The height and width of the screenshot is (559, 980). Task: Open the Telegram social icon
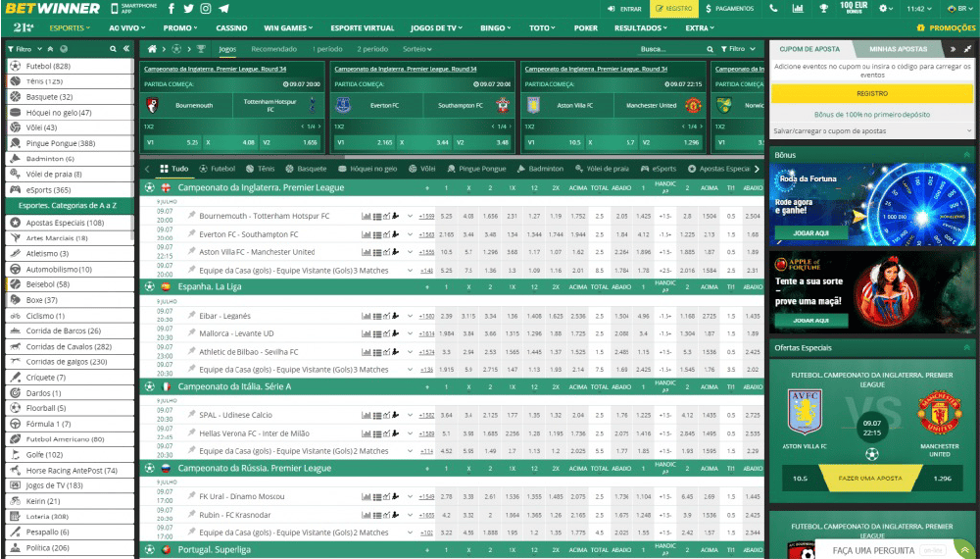click(223, 9)
